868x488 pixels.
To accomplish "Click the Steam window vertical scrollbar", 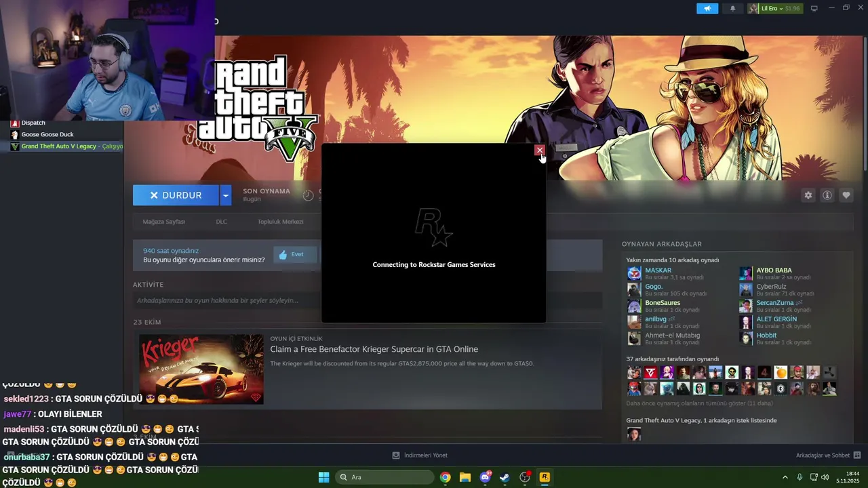I will point(865,105).
